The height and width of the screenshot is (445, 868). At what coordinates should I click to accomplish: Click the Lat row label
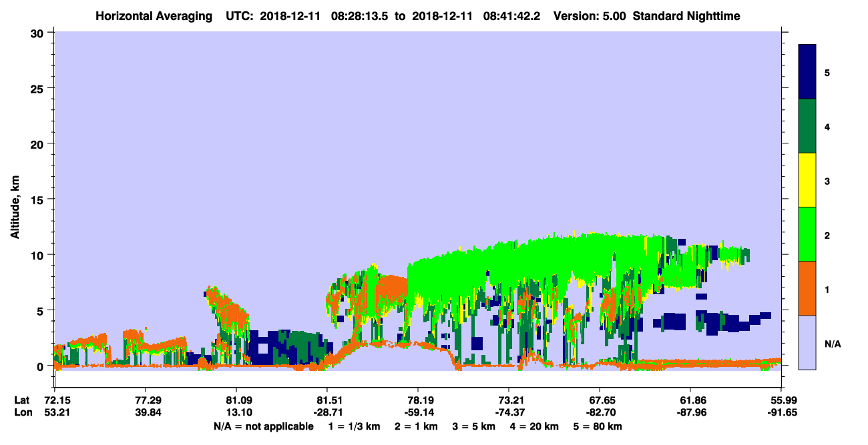(x=21, y=400)
